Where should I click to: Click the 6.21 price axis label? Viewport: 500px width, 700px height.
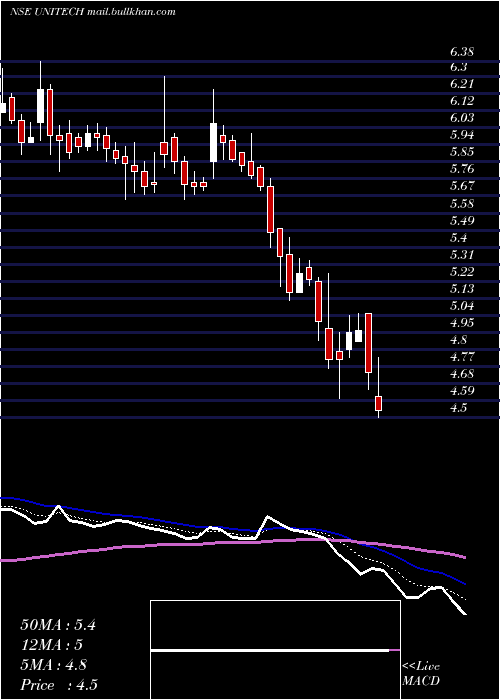point(462,84)
